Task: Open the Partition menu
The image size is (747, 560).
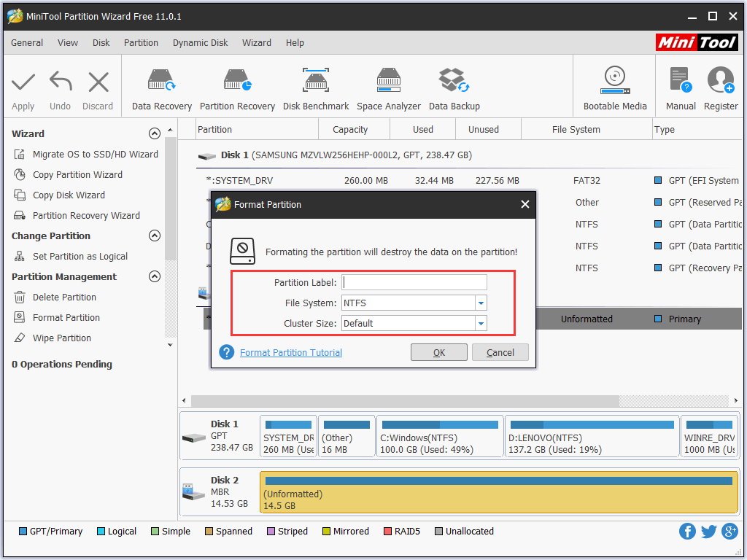Action: tap(141, 43)
